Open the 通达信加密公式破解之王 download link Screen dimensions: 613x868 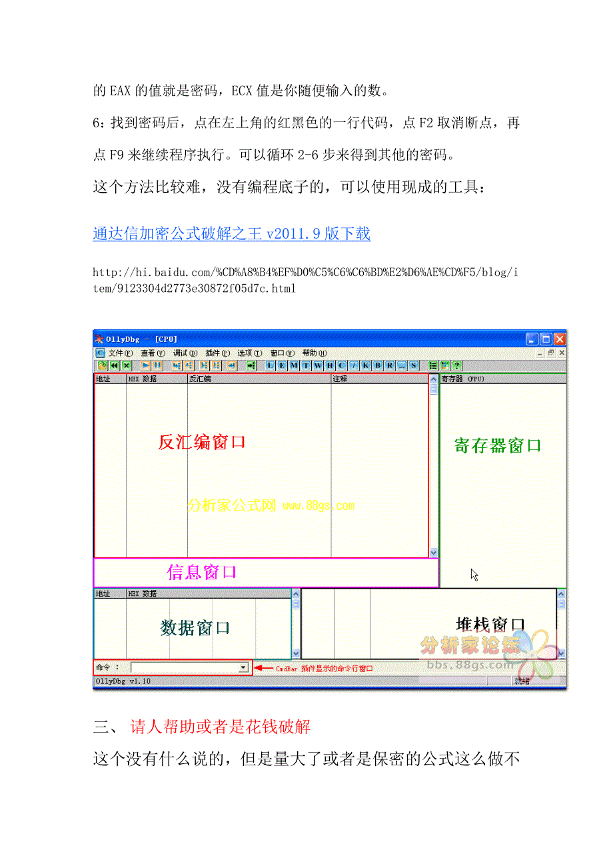click(x=232, y=233)
